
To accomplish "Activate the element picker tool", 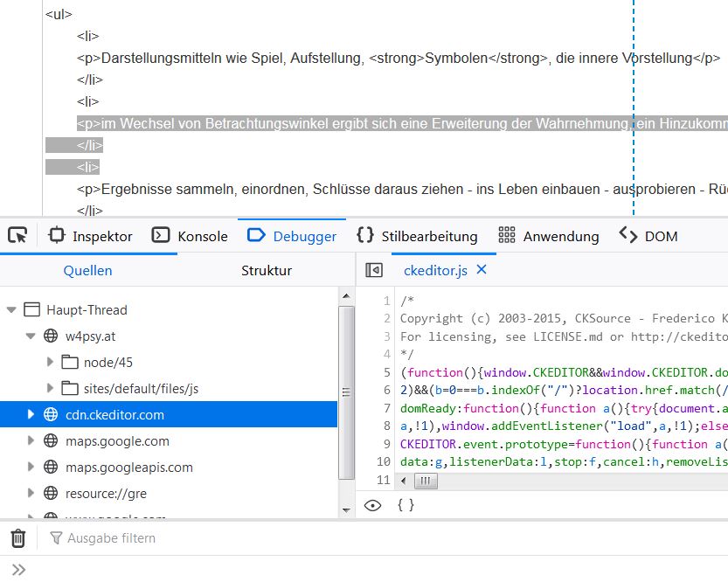I will pos(17,236).
